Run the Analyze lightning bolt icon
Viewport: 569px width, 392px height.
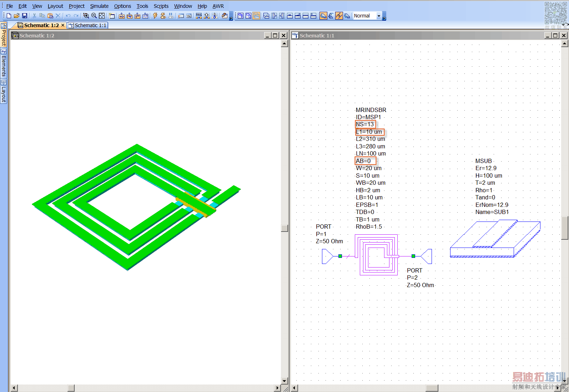(x=155, y=16)
